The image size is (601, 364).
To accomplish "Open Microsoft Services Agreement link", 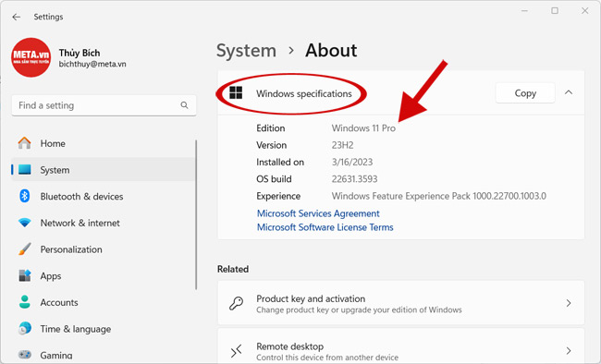I will click(x=318, y=213).
